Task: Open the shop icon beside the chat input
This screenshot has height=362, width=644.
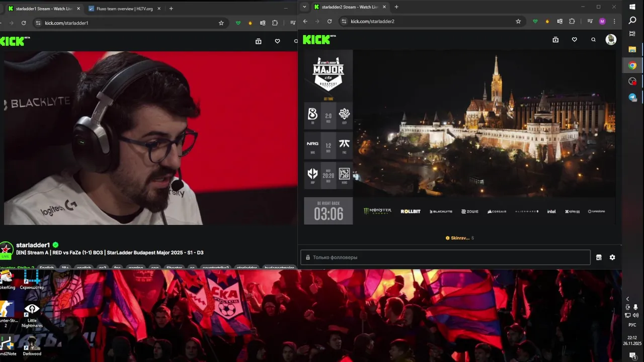Action: [599, 257]
